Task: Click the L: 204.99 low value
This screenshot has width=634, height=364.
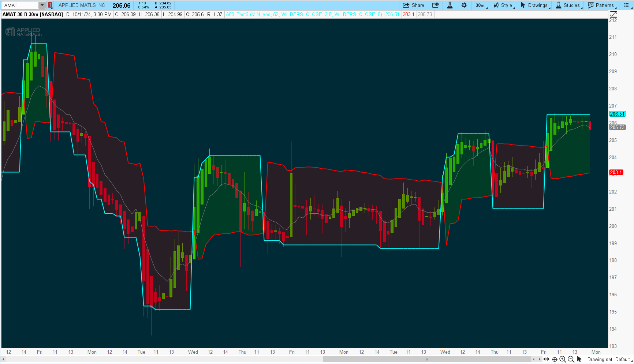Action: click(x=173, y=14)
